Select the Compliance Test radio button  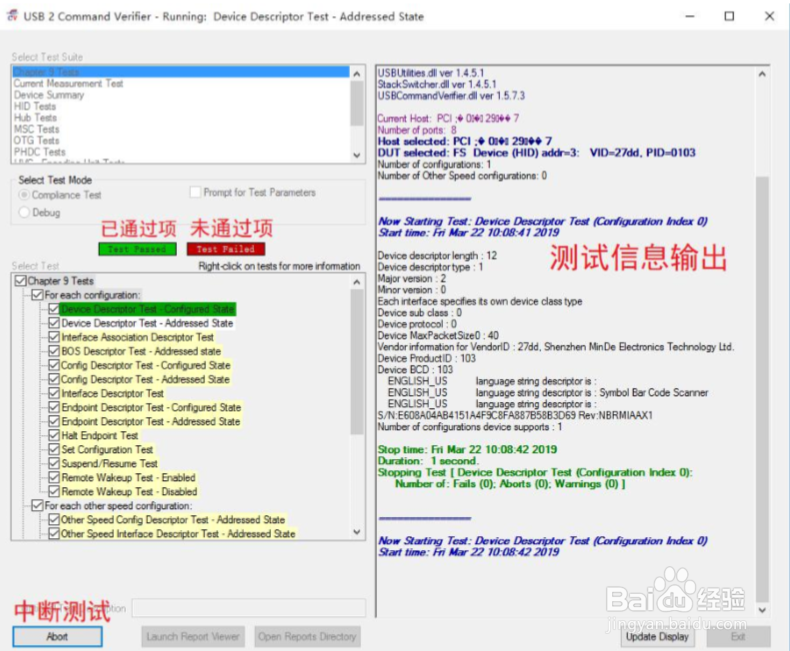coord(24,195)
